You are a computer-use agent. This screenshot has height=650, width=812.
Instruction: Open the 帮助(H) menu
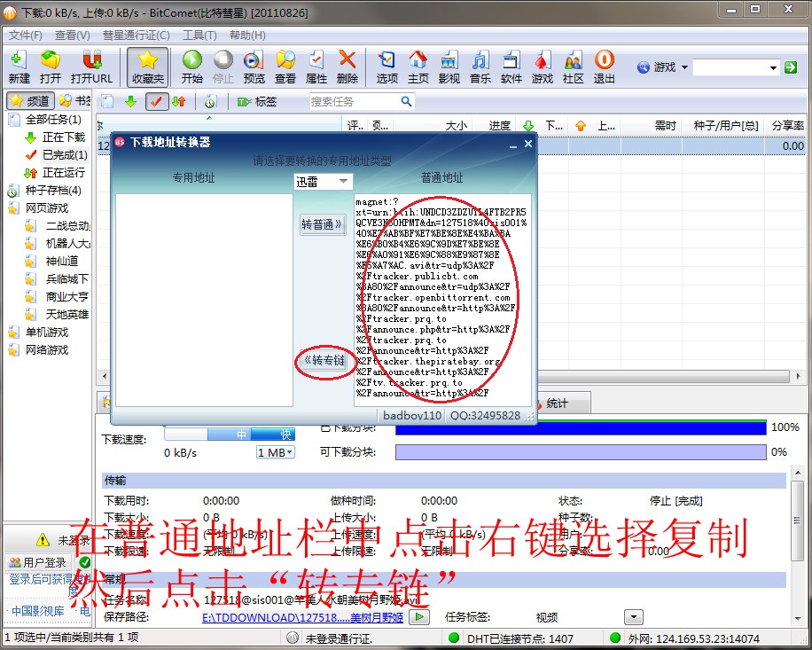[247, 35]
